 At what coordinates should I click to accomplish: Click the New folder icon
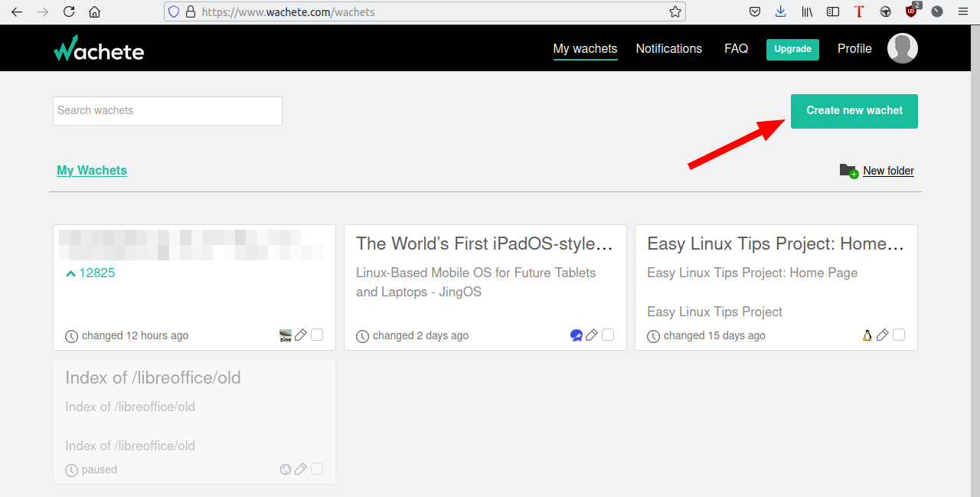(848, 171)
